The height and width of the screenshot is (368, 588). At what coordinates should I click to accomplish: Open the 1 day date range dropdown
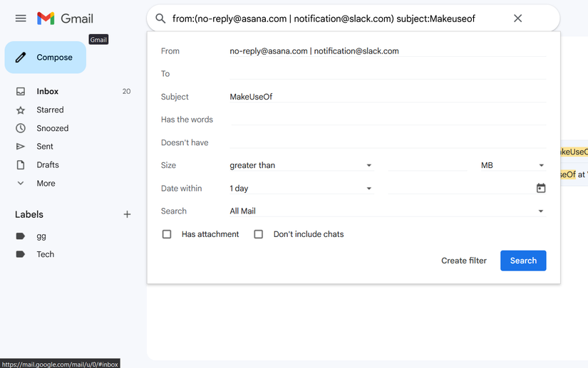pos(301,189)
